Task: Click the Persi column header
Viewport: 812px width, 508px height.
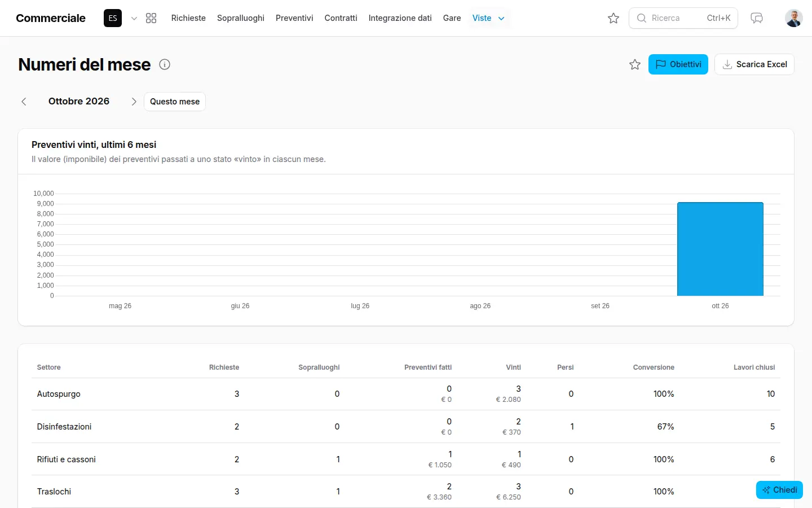Action: point(565,367)
